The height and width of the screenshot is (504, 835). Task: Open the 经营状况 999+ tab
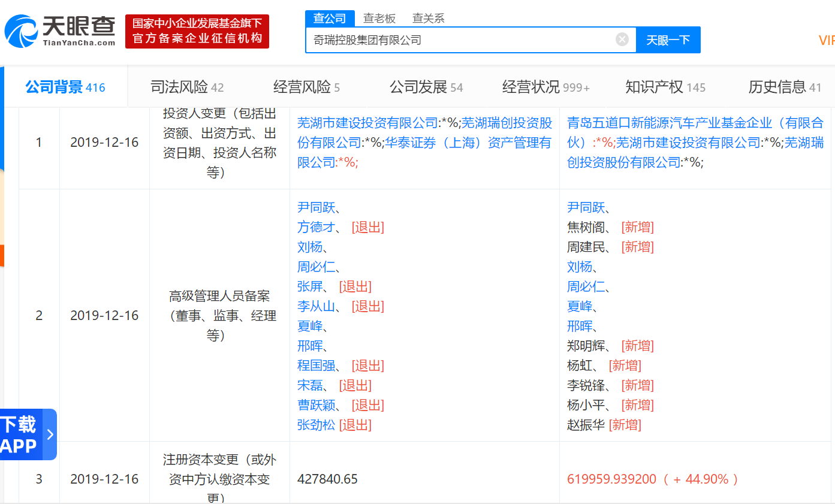(x=546, y=87)
